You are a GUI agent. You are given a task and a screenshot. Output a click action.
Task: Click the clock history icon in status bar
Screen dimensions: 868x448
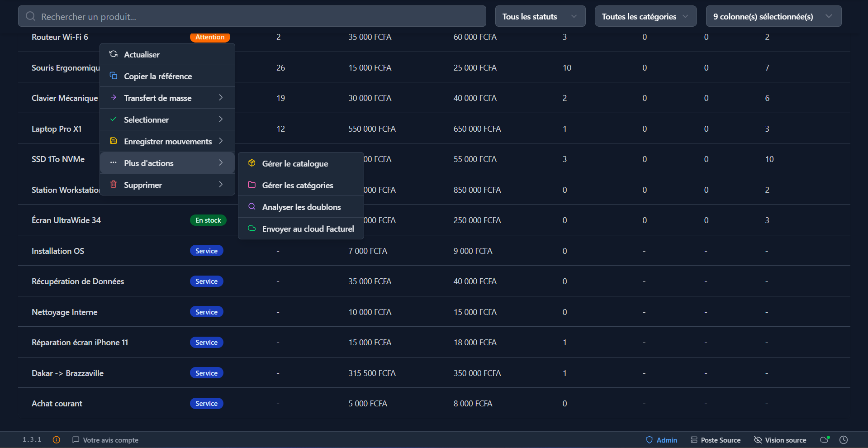[844, 440]
